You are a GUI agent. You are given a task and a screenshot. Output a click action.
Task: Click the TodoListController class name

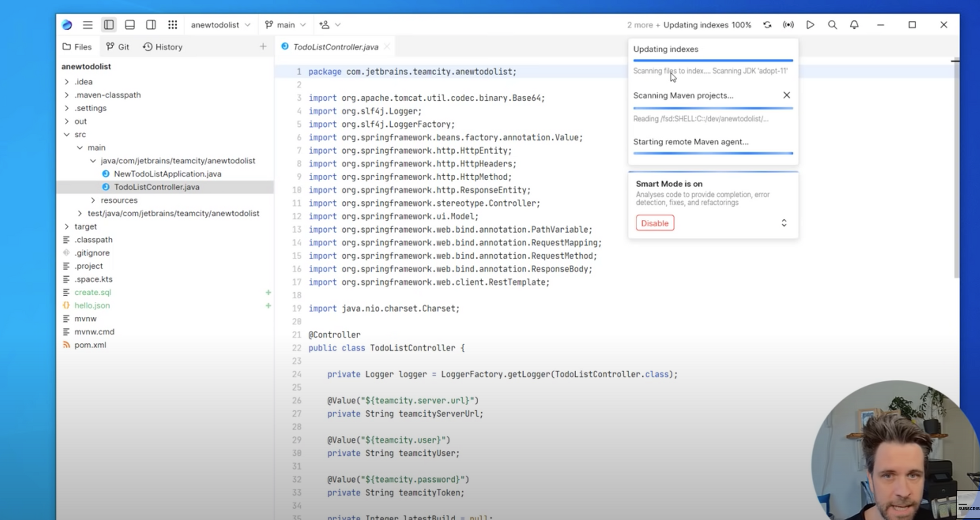(x=413, y=348)
